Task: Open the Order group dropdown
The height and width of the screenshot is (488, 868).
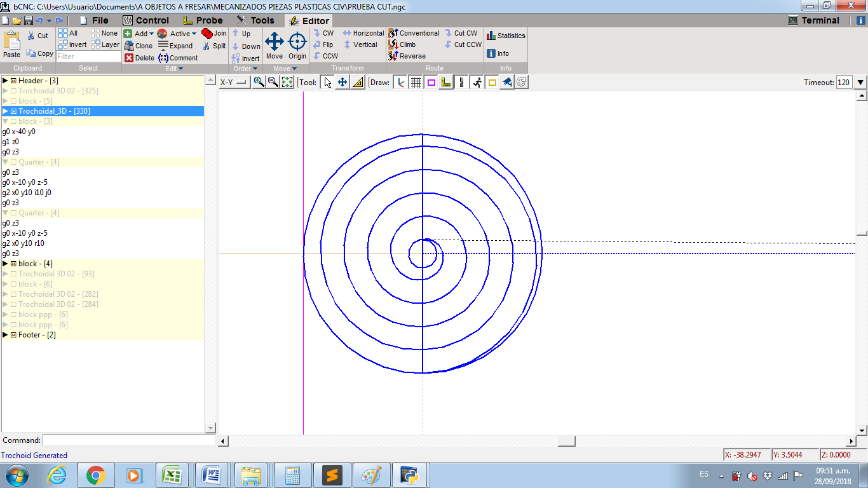Action: pyautogui.click(x=245, y=69)
